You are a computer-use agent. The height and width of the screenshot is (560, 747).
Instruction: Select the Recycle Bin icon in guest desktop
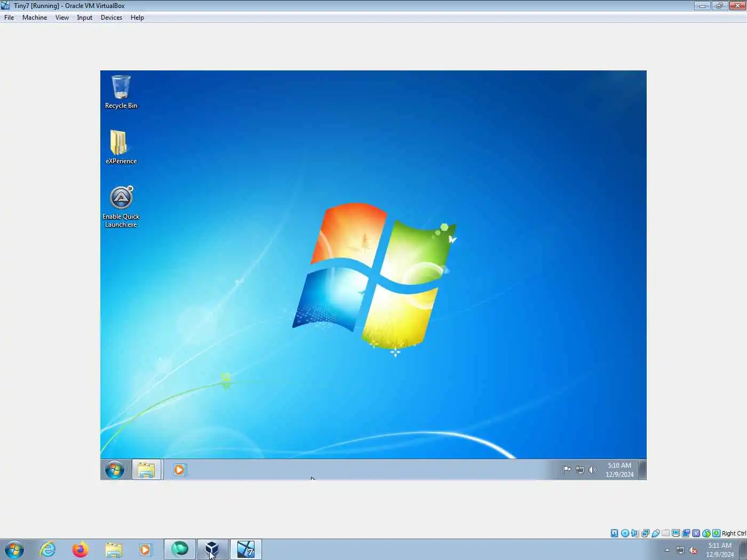tap(121, 92)
